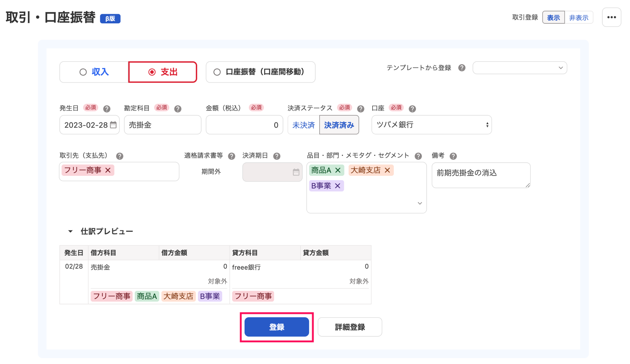
Task: Click the help icon next to 口座
Action: tap(412, 109)
